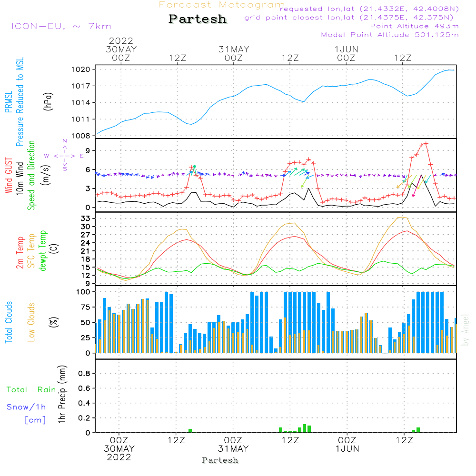This screenshot has width=476, height=476.
Task: Click the 100 cloud percent axis tick
Action: tap(83, 292)
